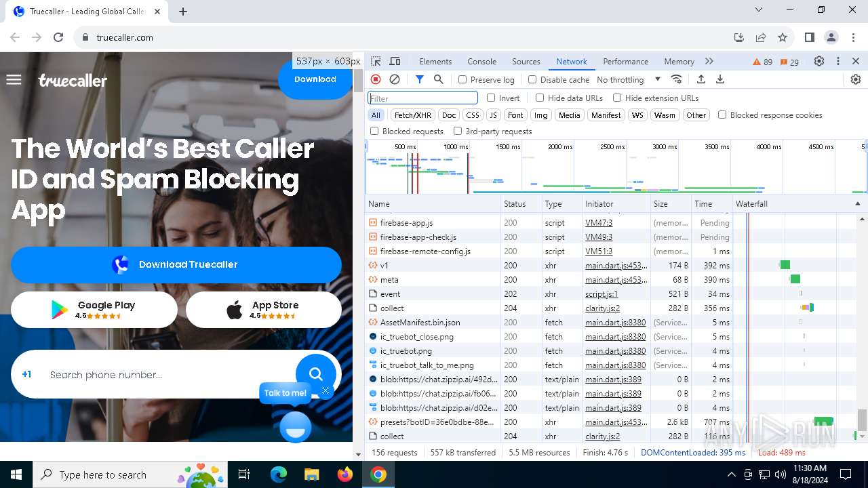The width and height of the screenshot is (868, 488).
Task: Stop recording network log
Action: pyautogui.click(x=376, y=79)
